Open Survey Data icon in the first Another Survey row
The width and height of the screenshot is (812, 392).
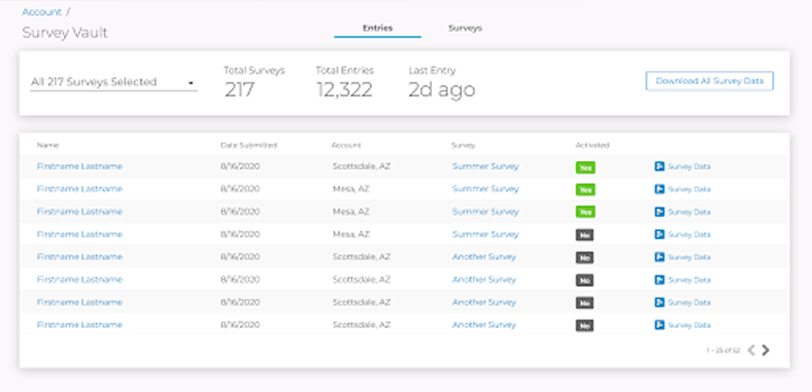coord(659,257)
